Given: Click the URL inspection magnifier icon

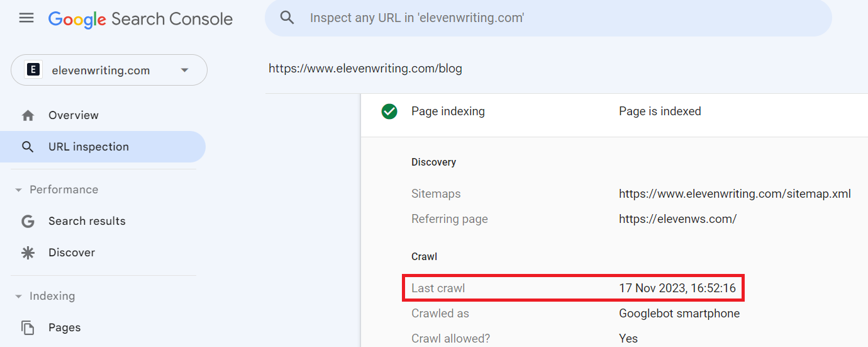Looking at the screenshot, I should (28, 147).
